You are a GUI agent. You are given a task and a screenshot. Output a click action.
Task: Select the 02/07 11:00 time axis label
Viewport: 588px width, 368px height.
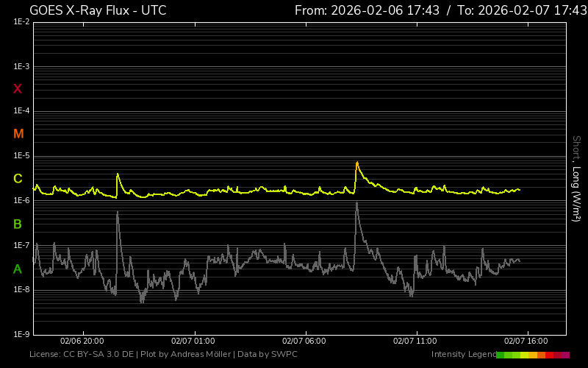[x=415, y=342]
